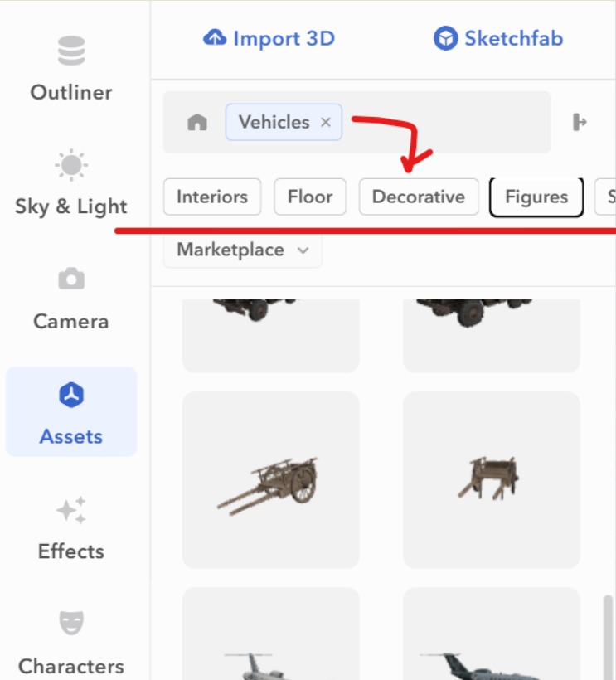The image size is (616, 680).
Task: Remove the Vehicles filter tag
Action: point(326,122)
